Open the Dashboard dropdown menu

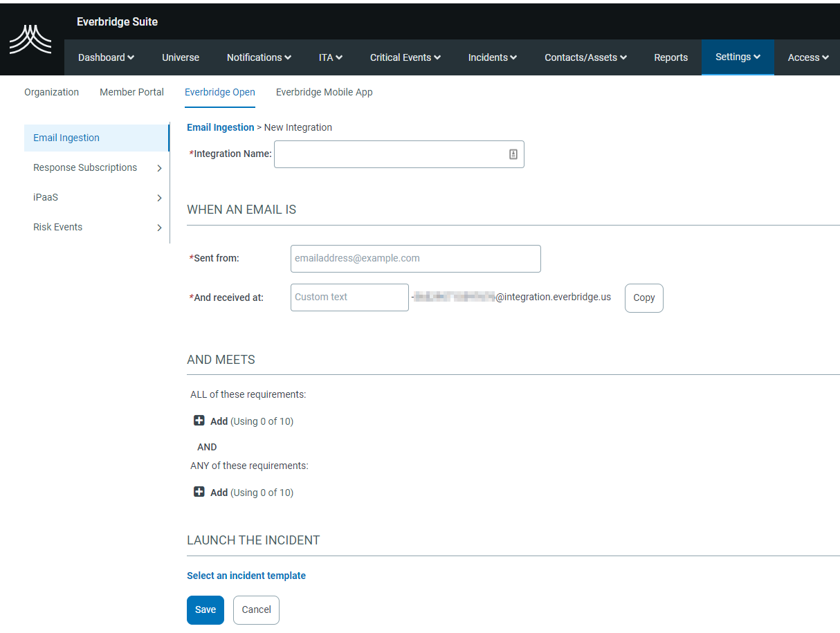(106, 57)
